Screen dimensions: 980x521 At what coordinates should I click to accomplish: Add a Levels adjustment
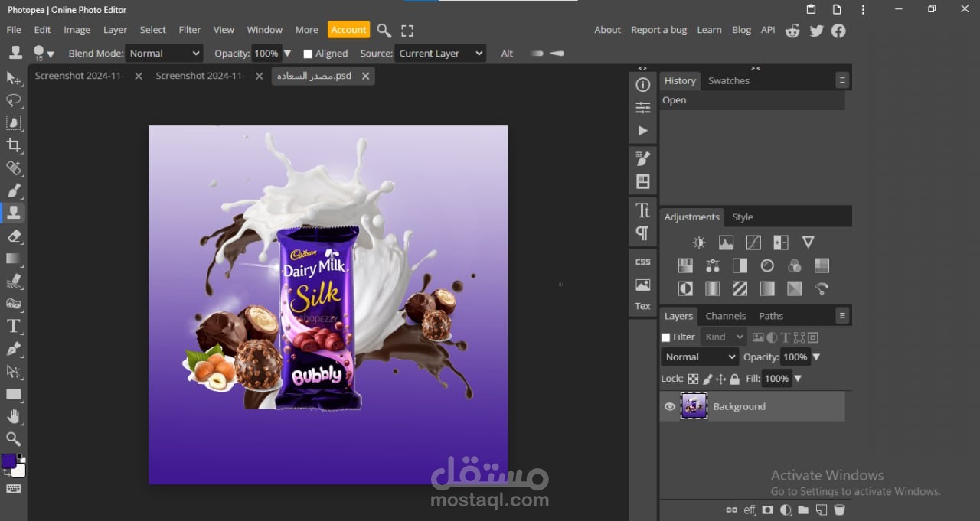point(726,243)
